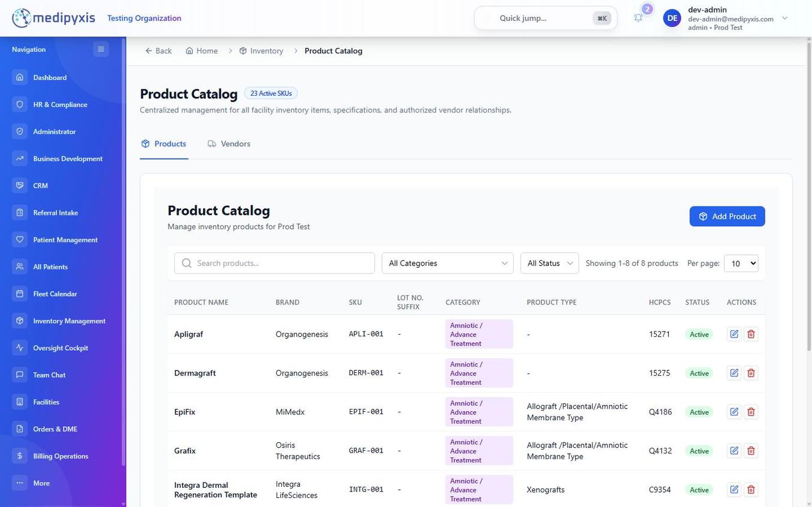Click the Osiris Therapeutics brand cell
This screenshot has width=812, height=507.
[298, 451]
